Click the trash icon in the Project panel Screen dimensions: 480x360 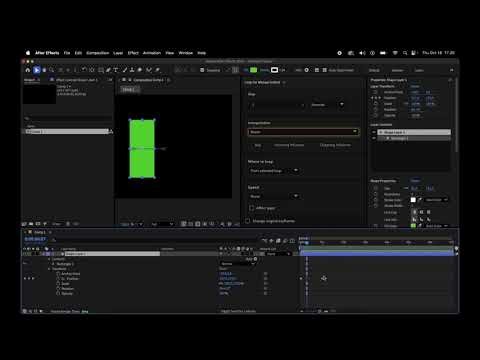pyautogui.click(x=68, y=224)
